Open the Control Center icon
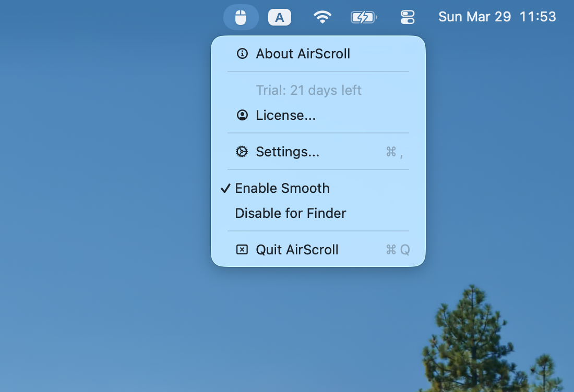 [x=407, y=16]
